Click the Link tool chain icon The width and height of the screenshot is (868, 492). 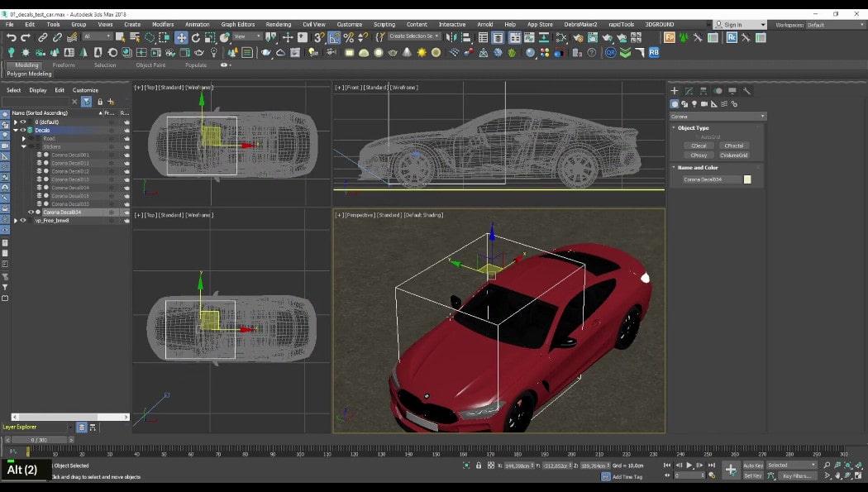click(43, 38)
